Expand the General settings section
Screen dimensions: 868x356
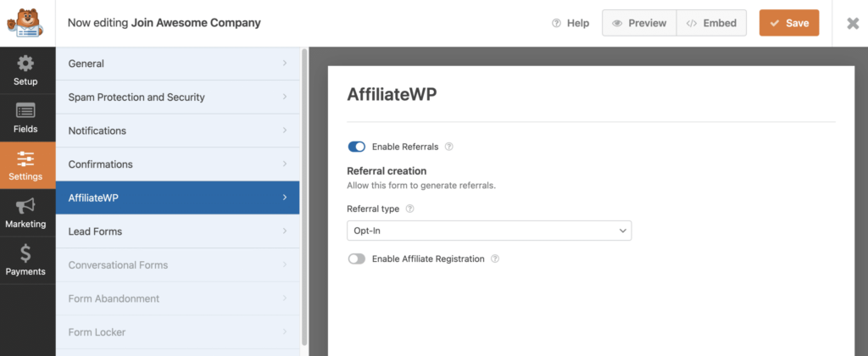[x=178, y=64]
